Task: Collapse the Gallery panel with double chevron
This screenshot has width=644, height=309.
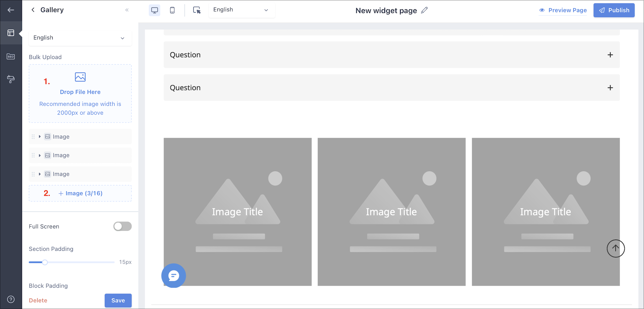Action: (x=127, y=10)
